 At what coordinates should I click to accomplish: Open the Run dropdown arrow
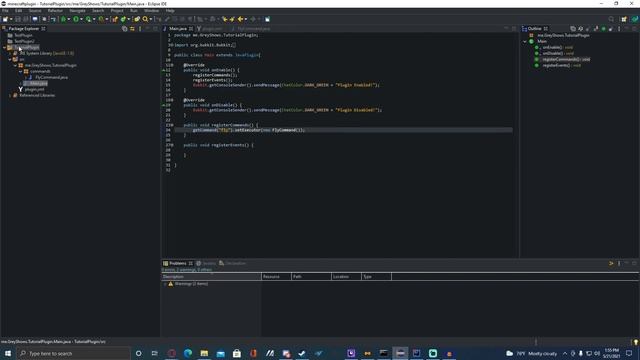(81, 19)
